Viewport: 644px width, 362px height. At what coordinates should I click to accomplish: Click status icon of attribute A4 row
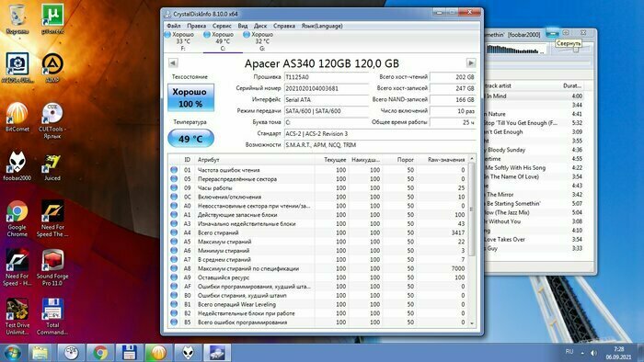(174, 232)
